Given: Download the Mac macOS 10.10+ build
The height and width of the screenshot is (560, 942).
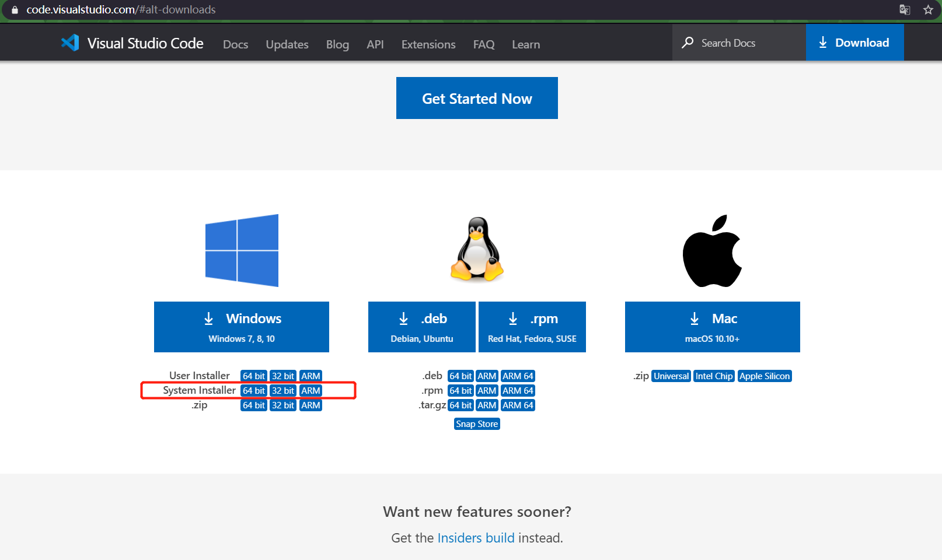Looking at the screenshot, I should coord(712,327).
